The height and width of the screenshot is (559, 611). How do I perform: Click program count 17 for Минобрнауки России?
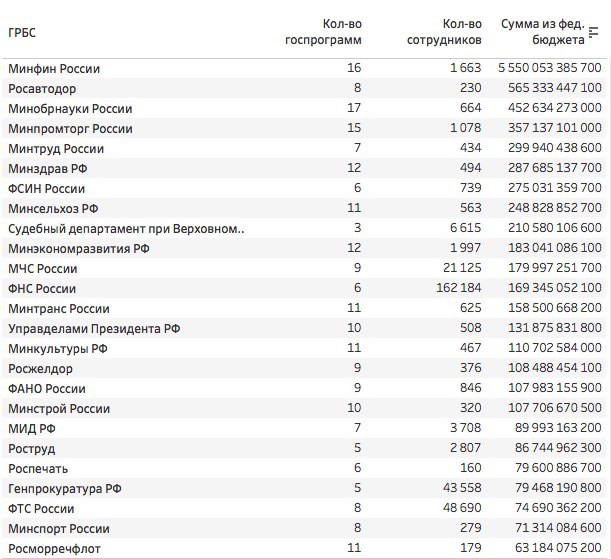click(354, 108)
